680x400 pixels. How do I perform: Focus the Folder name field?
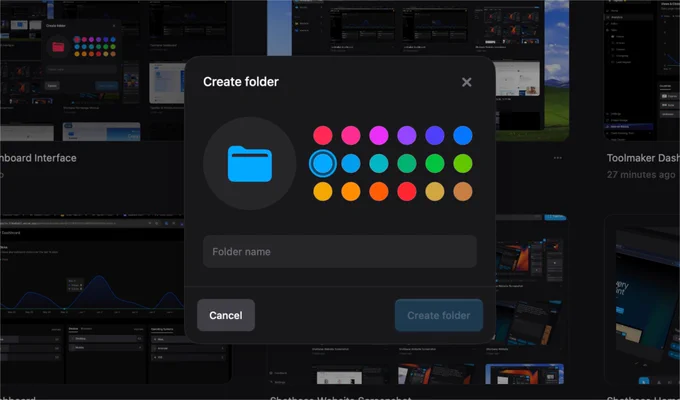(340, 252)
